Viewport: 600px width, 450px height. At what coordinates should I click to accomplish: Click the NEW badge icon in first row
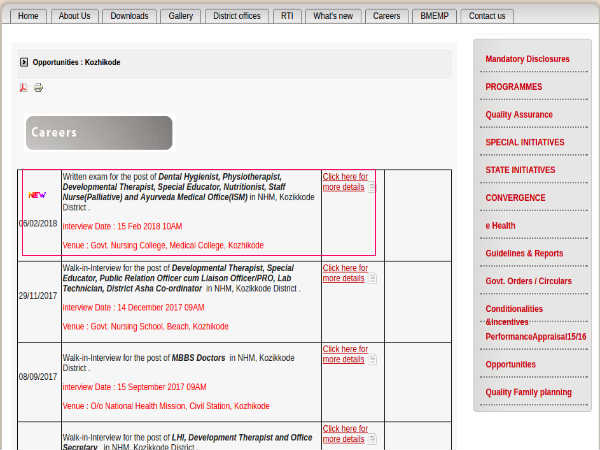click(x=37, y=195)
